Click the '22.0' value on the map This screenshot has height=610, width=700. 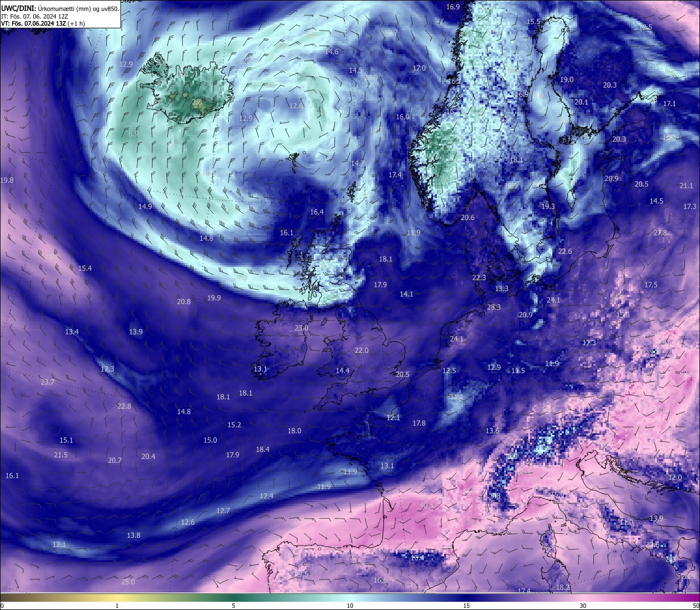(361, 351)
